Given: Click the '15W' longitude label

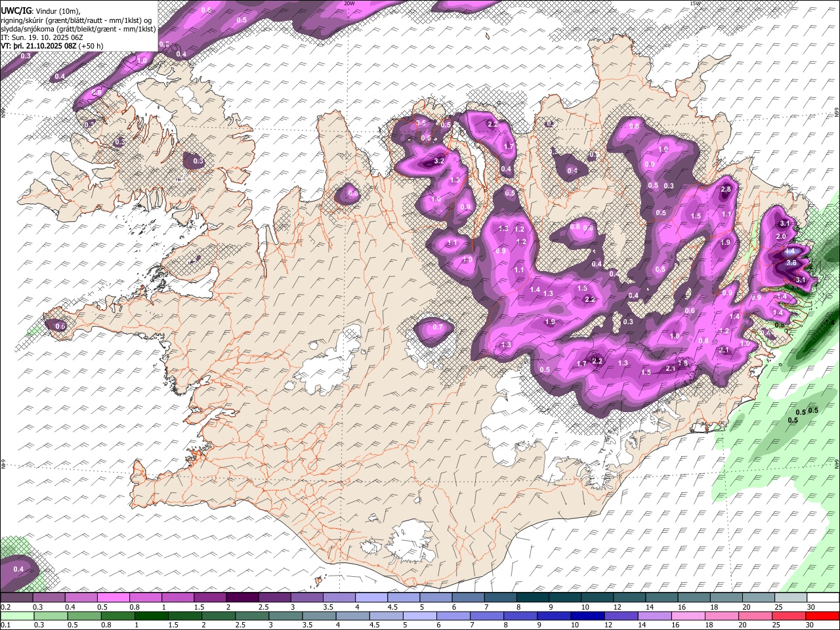Looking at the screenshot, I should click(696, 3).
